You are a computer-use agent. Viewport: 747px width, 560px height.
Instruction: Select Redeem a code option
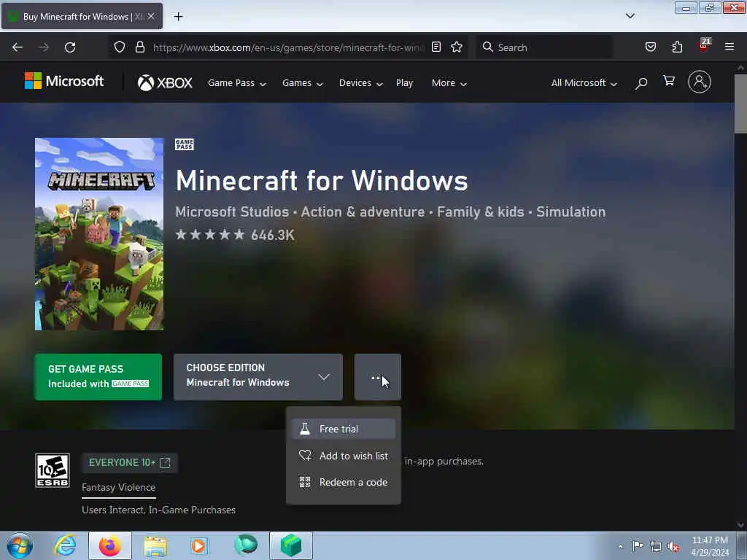tap(343, 483)
